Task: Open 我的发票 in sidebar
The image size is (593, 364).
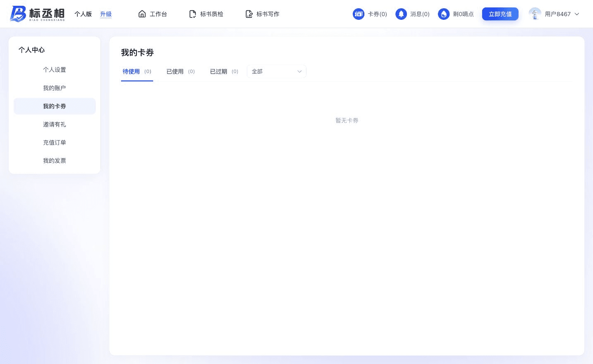Action: click(55, 161)
